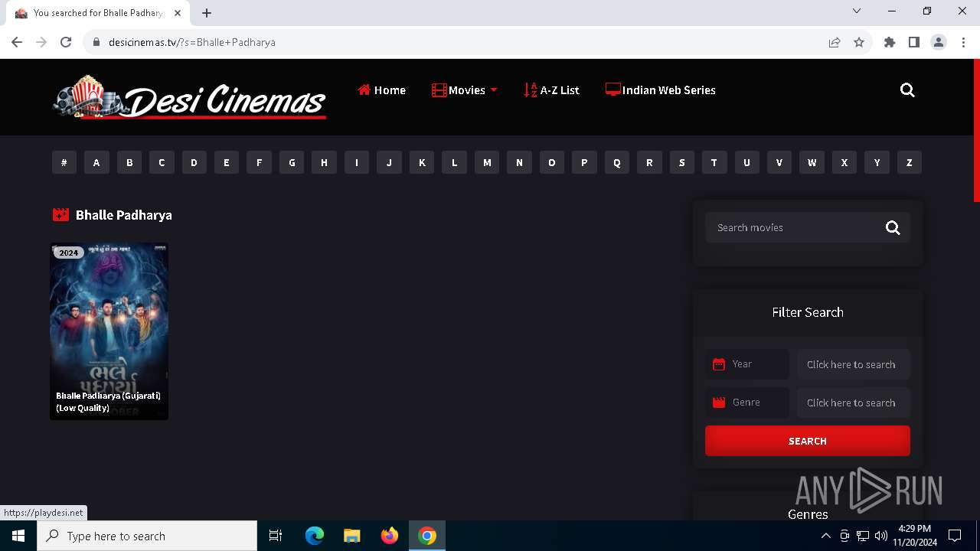
Task: Click the page vertical scrollbar
Action: tap(976, 130)
